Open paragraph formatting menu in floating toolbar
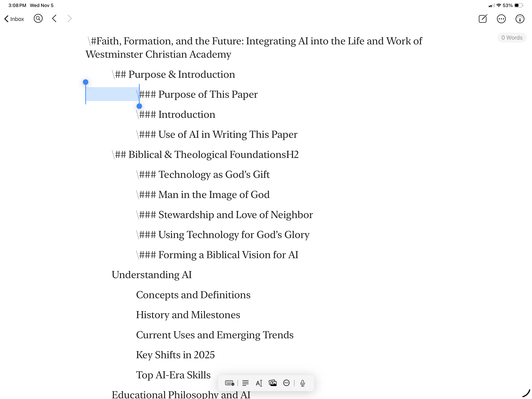Image resolution: width=532 pixels, height=399 pixels. coord(245,383)
